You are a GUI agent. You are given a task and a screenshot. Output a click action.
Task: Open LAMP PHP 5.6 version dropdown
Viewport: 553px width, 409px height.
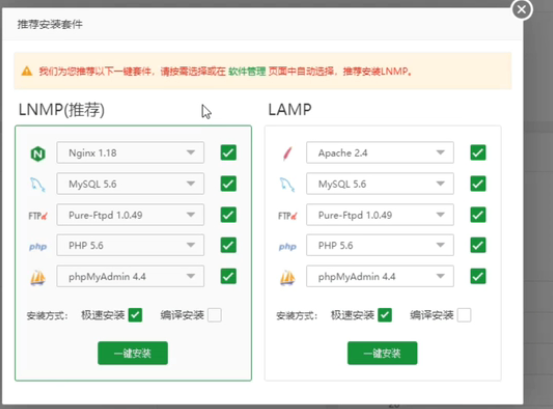pos(380,245)
